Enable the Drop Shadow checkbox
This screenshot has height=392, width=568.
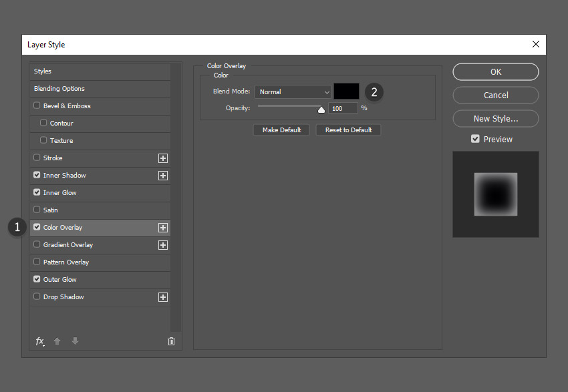point(37,297)
